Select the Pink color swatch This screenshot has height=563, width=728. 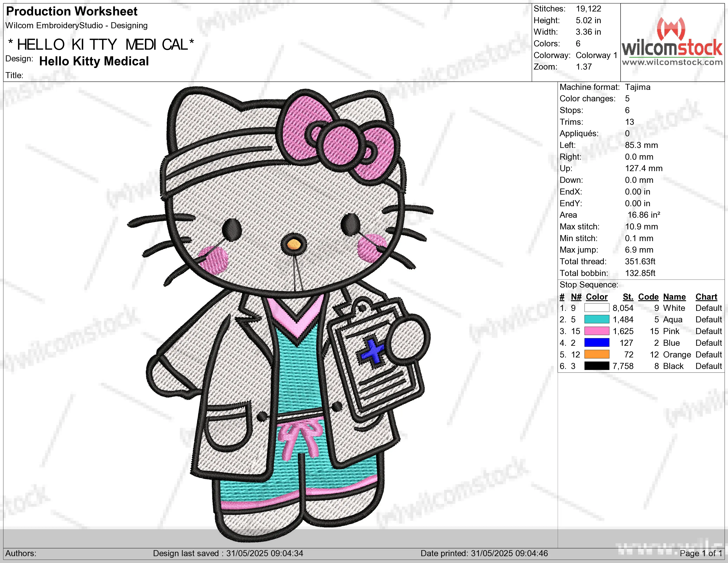pyautogui.click(x=597, y=331)
